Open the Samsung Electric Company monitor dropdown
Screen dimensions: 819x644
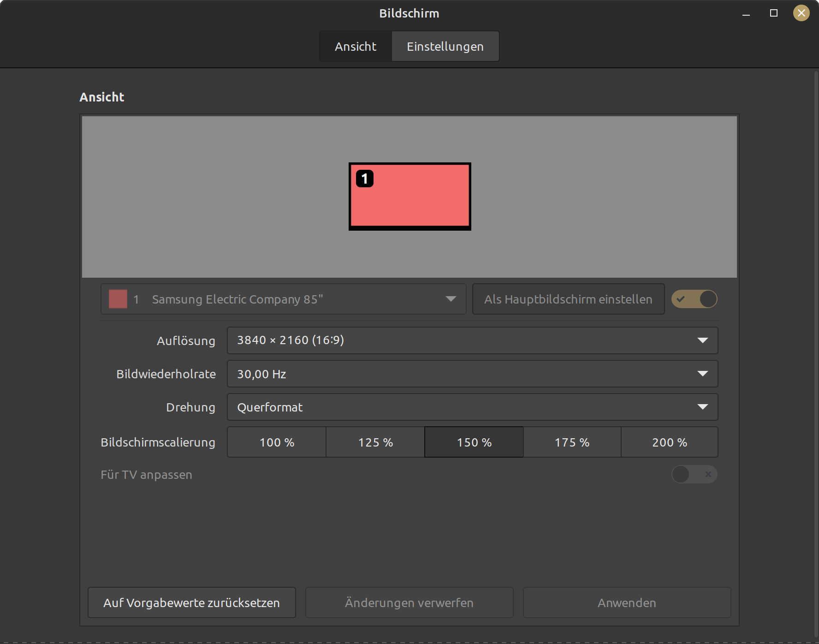coord(283,299)
